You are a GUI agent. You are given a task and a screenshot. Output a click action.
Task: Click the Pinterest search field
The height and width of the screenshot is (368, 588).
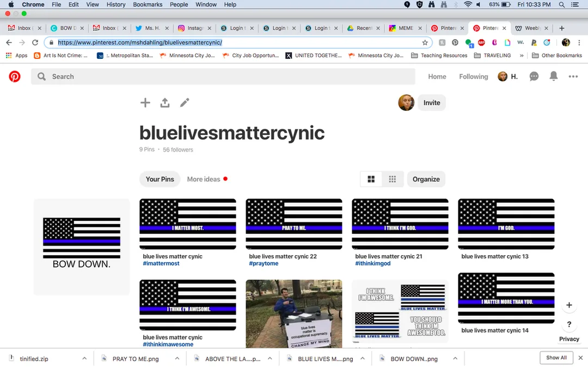(x=223, y=77)
